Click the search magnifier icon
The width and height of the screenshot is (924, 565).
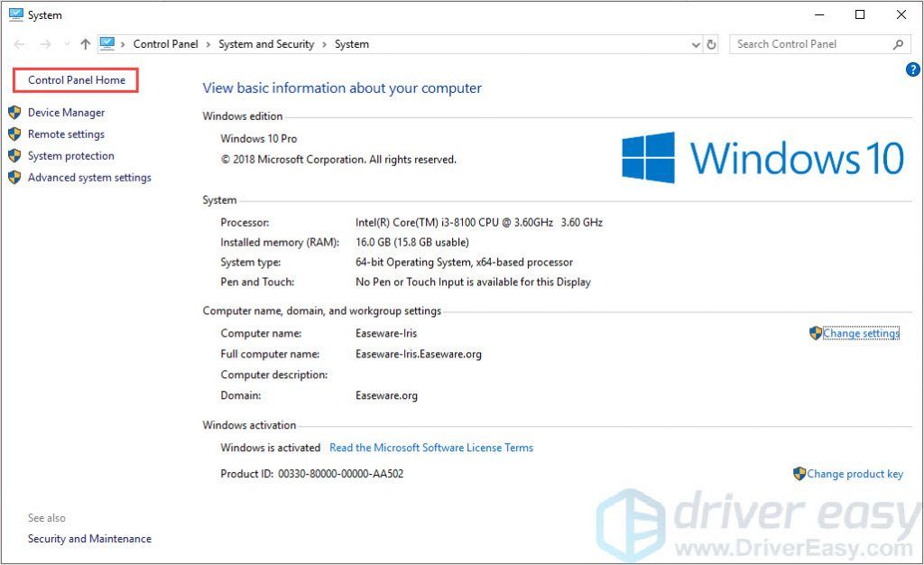pos(898,44)
